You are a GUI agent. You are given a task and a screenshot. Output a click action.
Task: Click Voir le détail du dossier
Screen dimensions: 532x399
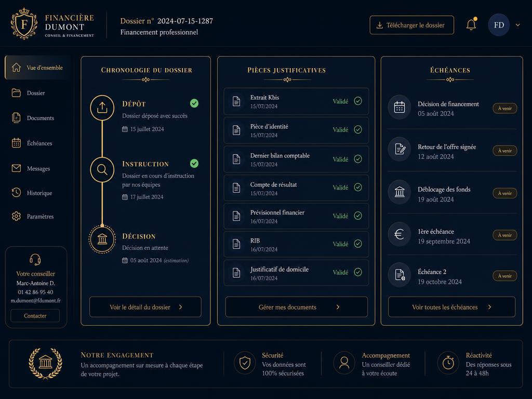click(145, 307)
